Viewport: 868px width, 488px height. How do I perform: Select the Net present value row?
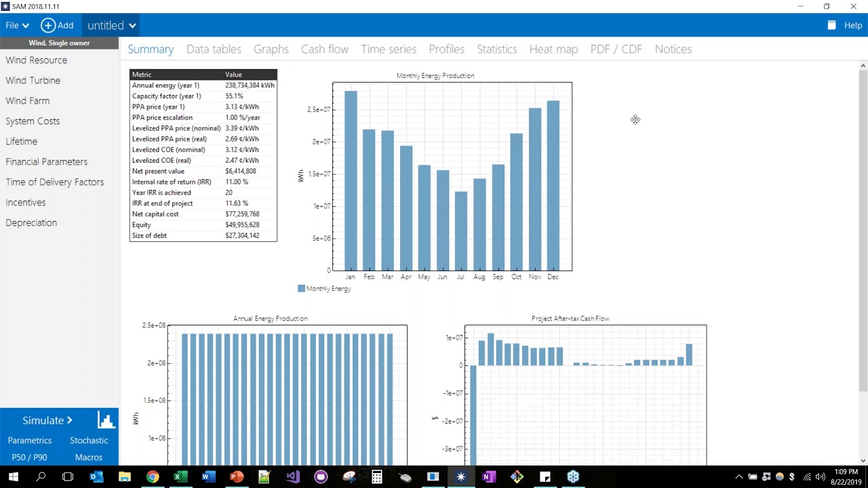point(203,171)
